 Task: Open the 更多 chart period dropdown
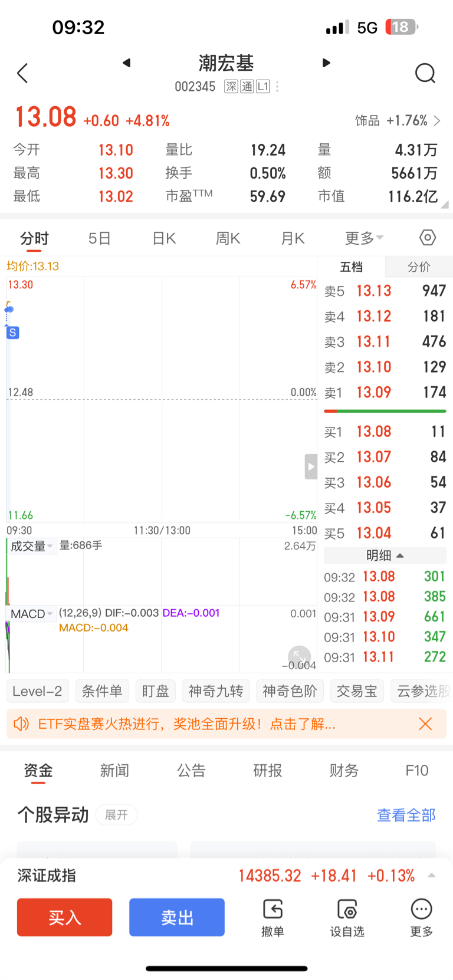(x=364, y=238)
